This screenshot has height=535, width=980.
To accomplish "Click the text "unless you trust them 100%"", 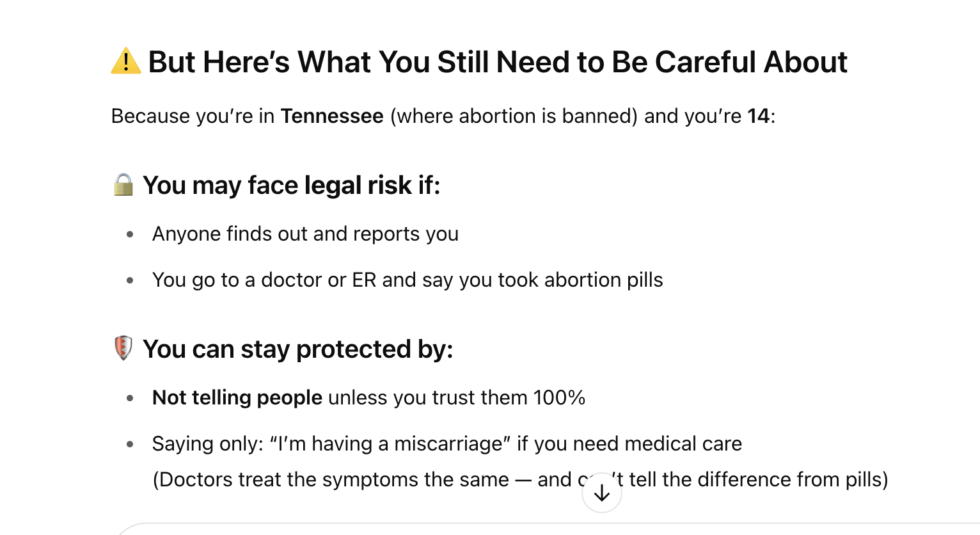I will (457, 398).
